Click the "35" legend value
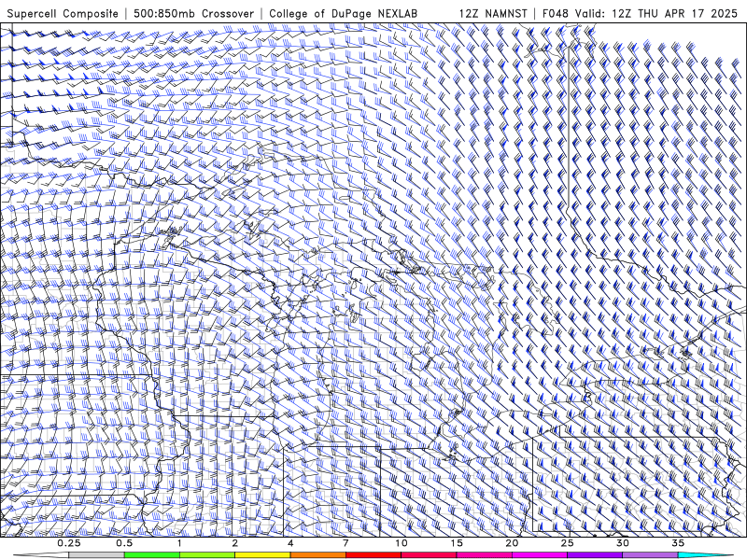747x560 pixels. click(678, 543)
